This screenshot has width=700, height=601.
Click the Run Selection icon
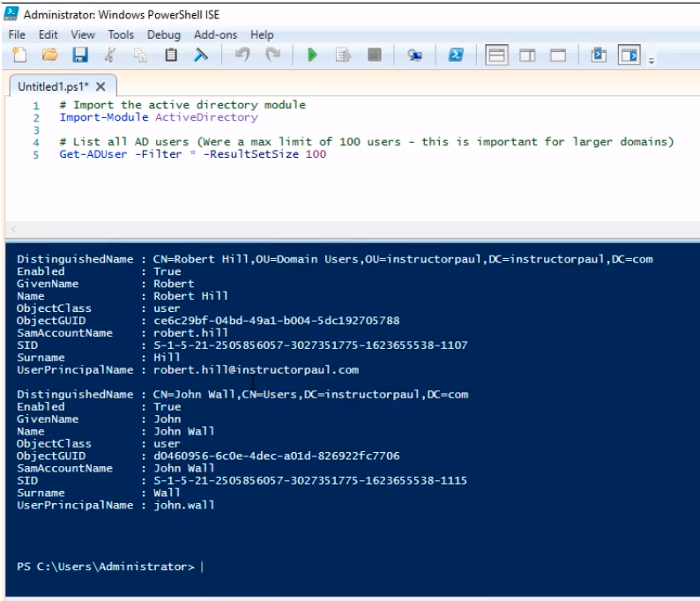tap(343, 56)
